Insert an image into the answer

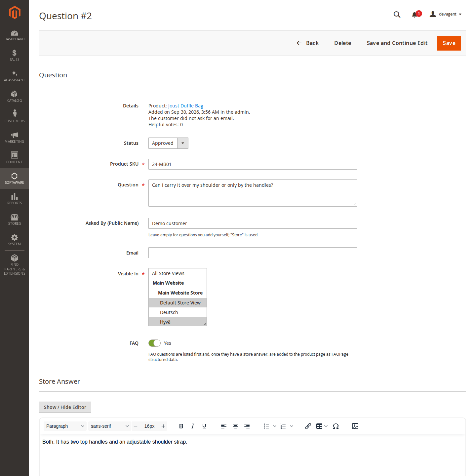coord(355,426)
